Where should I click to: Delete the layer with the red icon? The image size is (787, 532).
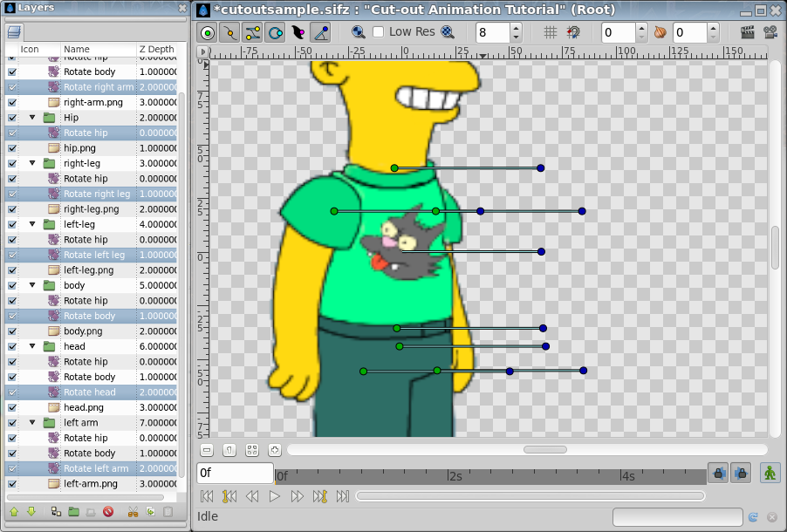pyautogui.click(x=108, y=512)
